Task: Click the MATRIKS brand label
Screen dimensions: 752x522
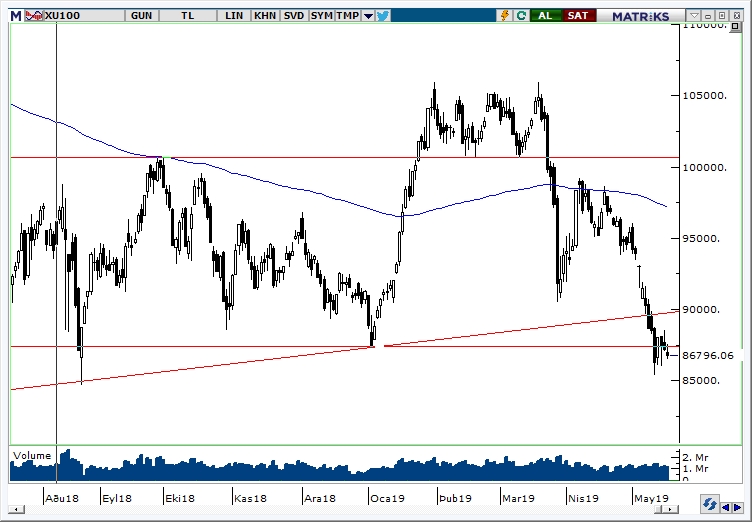Action: coord(640,16)
